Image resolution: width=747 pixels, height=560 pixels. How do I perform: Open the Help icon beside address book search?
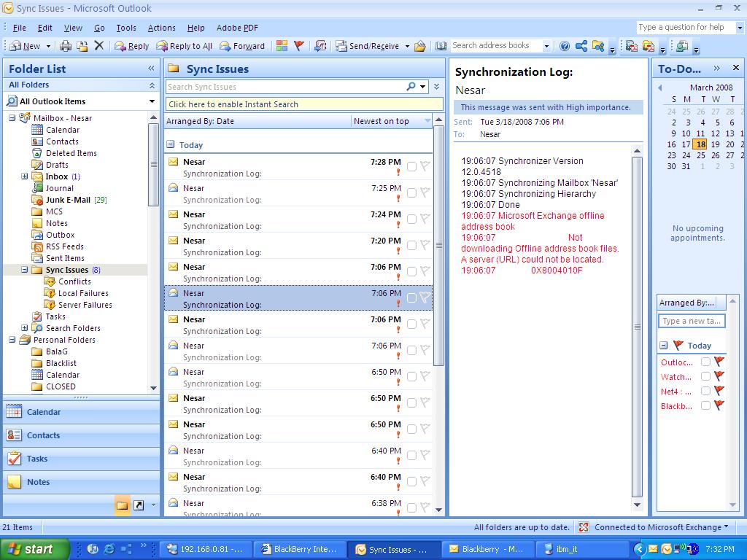564,45
